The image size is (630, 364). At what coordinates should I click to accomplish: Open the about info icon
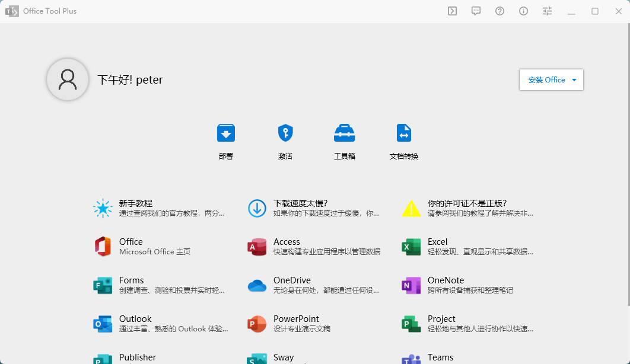(x=523, y=11)
